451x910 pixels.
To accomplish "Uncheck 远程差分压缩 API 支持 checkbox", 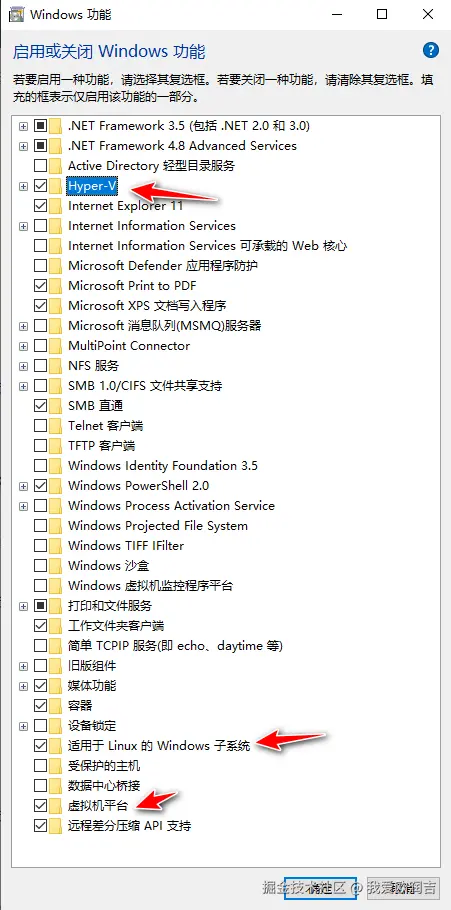I will click(x=41, y=825).
